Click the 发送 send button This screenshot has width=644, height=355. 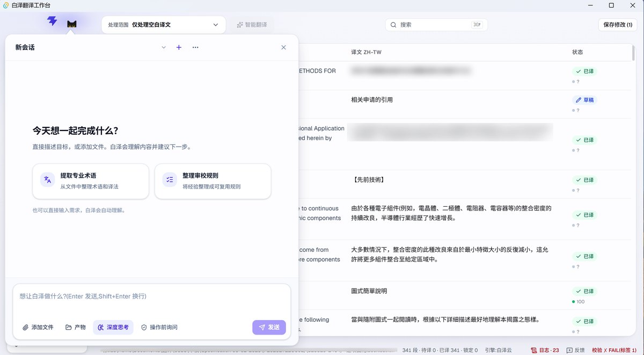pos(269,327)
